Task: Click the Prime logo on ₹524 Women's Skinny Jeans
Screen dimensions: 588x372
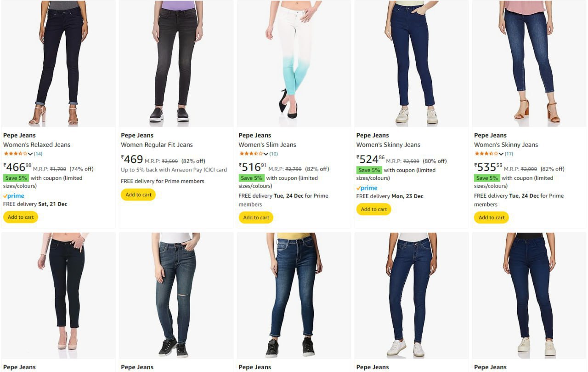Action: [x=367, y=188]
